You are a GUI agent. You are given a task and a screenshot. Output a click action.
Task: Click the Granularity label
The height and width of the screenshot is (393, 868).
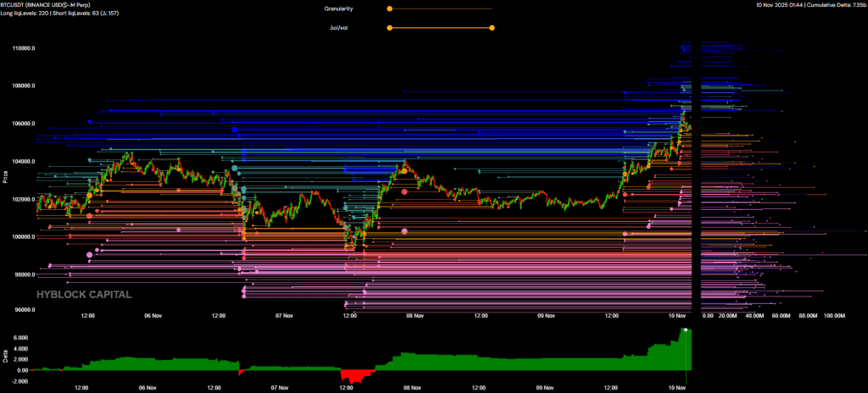tap(340, 8)
